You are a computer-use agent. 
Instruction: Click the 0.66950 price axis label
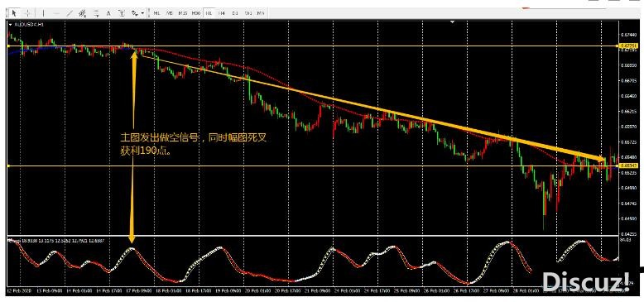click(x=628, y=65)
